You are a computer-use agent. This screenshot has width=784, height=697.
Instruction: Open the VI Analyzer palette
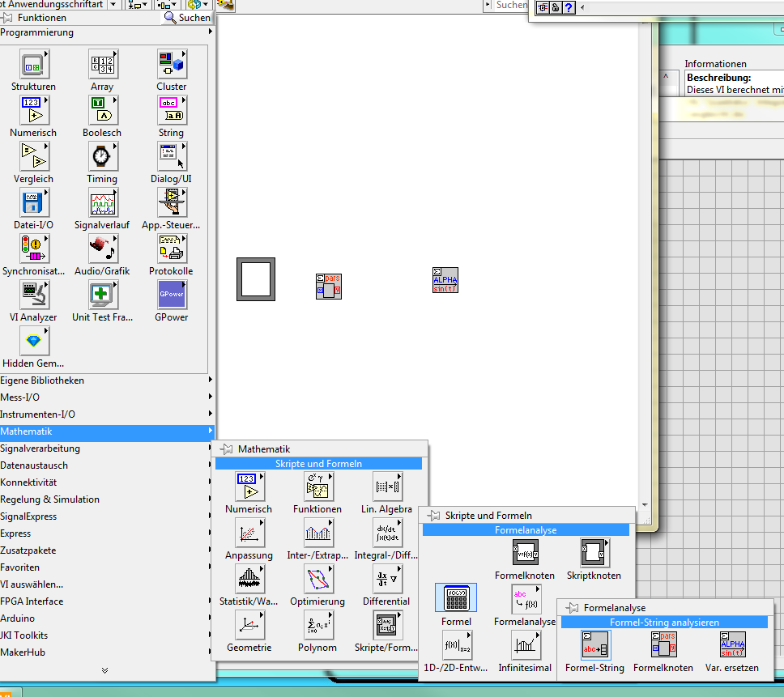pos(33,295)
